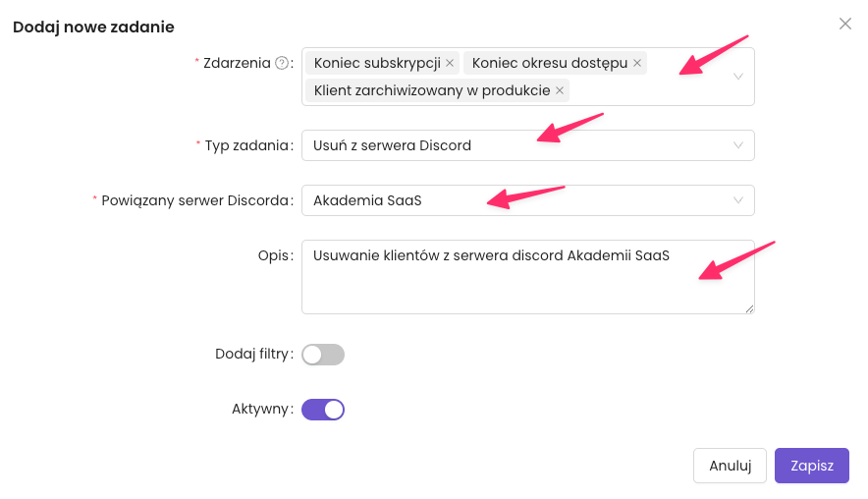
Task: Click the Zdarzenia help question-mark icon
Action: tap(282, 63)
